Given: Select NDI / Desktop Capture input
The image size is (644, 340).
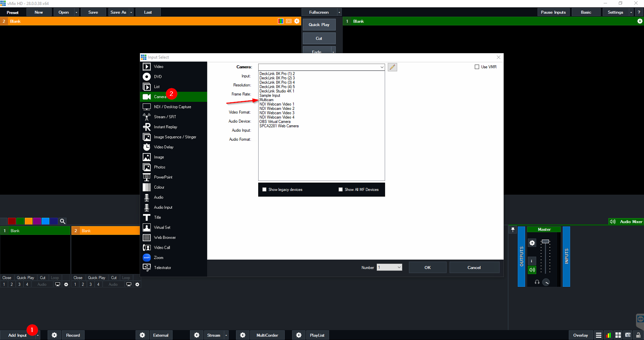Looking at the screenshot, I should (x=173, y=107).
